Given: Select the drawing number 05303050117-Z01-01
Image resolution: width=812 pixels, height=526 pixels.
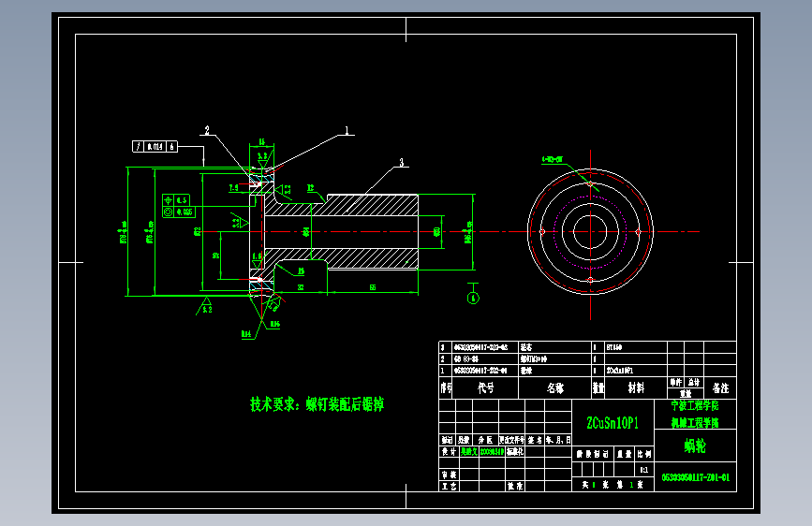Looking at the screenshot, I should tap(696, 477).
